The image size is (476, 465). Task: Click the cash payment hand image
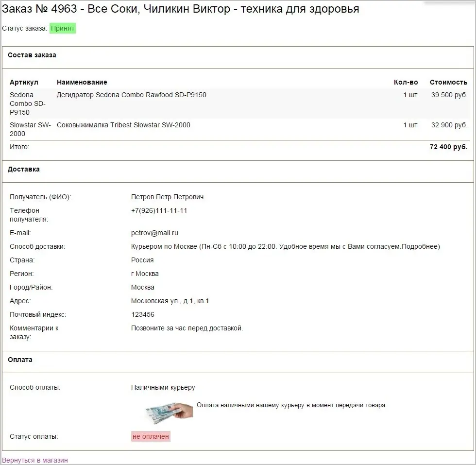[170, 413]
